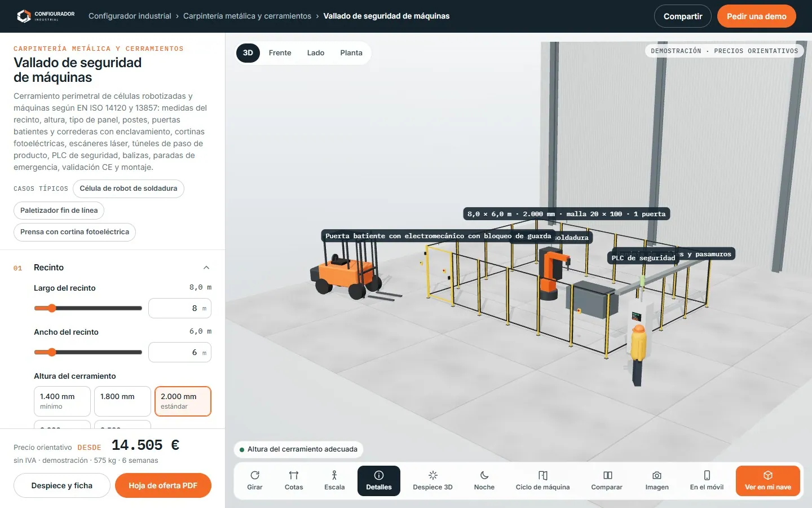
Task: Show dimensions with the Cotas tool
Action: click(294, 481)
